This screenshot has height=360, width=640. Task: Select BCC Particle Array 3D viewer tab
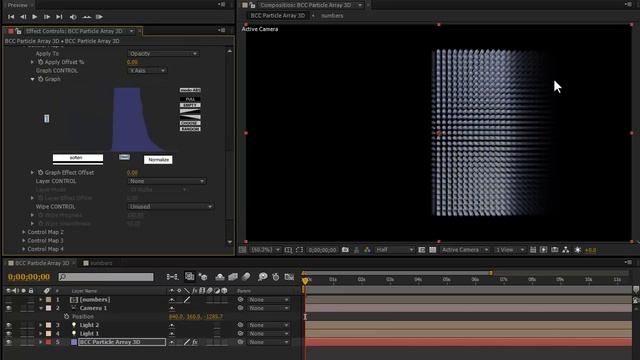click(x=278, y=16)
